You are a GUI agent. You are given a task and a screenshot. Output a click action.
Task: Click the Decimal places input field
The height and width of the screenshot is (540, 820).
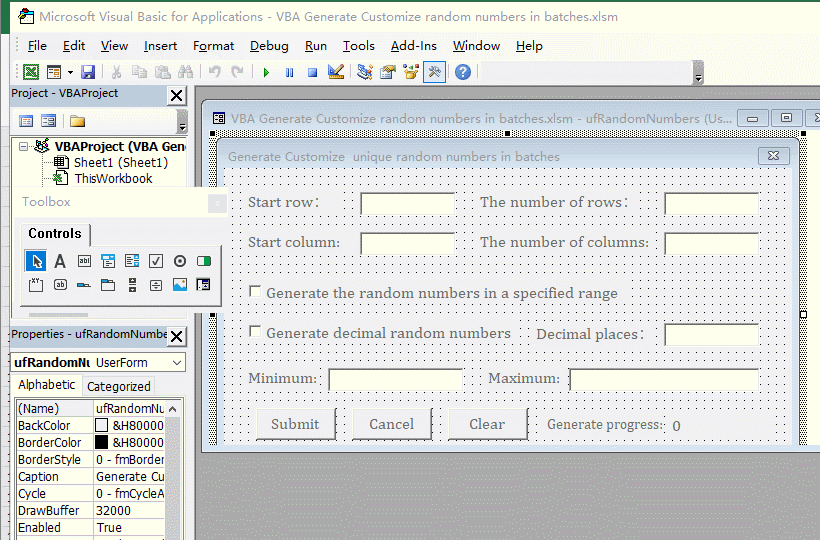pyautogui.click(x=712, y=335)
